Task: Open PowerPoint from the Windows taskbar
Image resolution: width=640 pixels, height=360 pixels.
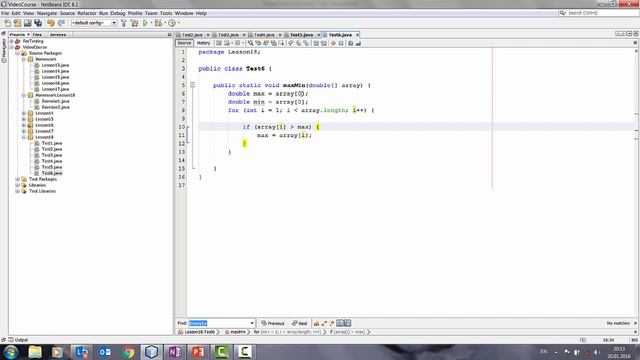Action: (x=198, y=352)
